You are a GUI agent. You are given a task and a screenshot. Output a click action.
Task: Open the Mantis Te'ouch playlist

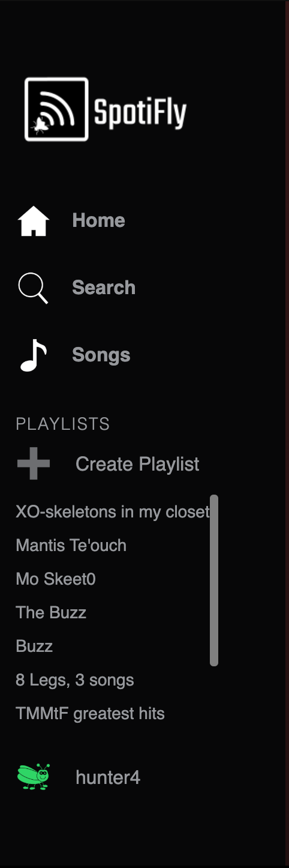coord(71,546)
